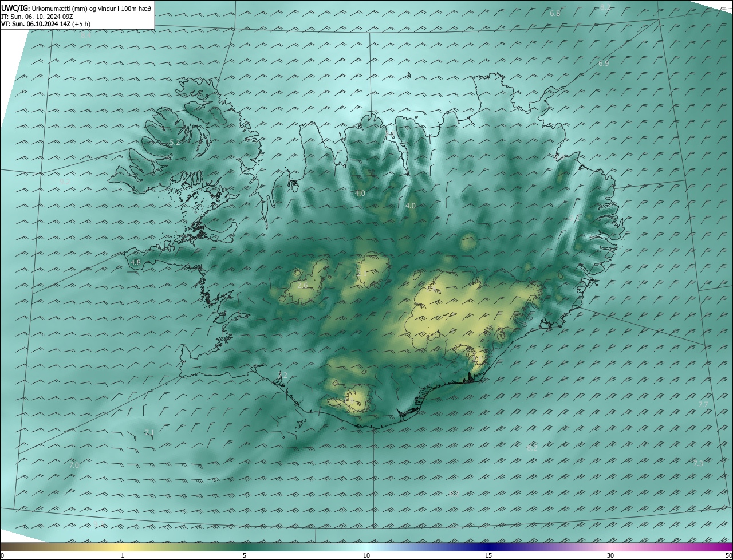
Task: Select the "VT: Sun. 06.10.2024 14Z (+5 h)" line
Action: [46, 24]
